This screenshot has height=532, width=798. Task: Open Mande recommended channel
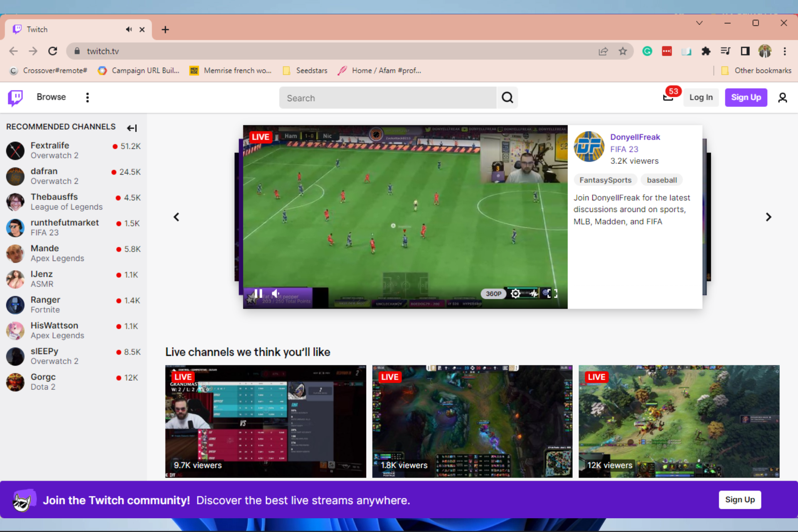[73, 254]
